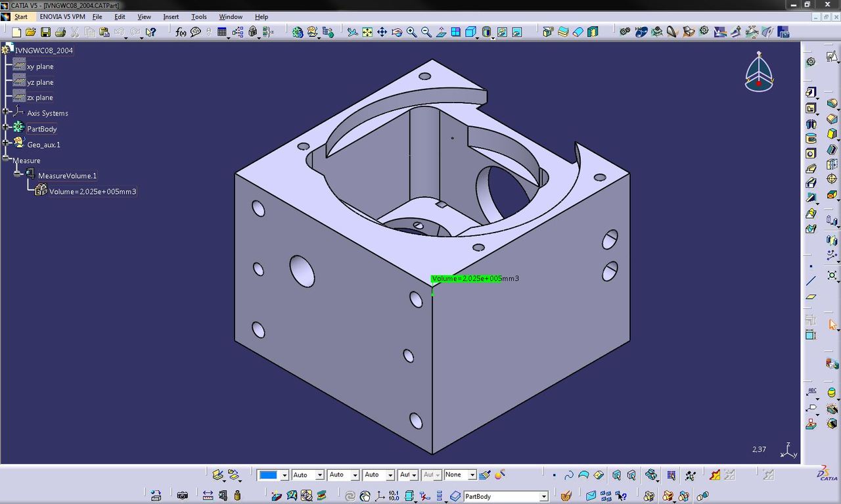The width and height of the screenshot is (841, 504).
Task: Open the Design Table icon
Action: click(223, 32)
